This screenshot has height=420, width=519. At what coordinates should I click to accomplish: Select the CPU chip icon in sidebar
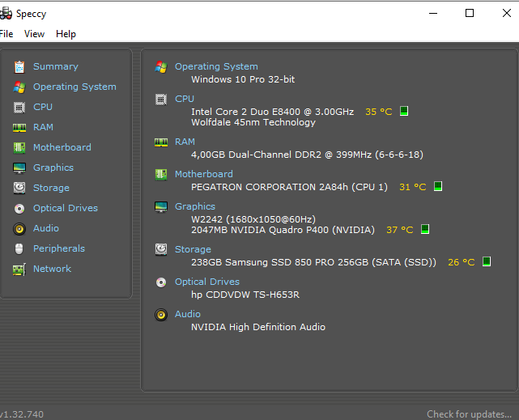19,107
